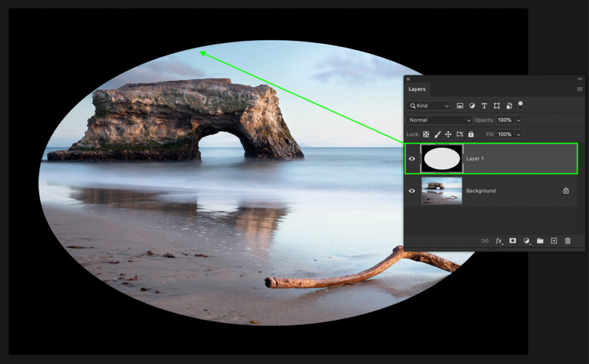Create new fill or adjustment layer

(x=527, y=241)
